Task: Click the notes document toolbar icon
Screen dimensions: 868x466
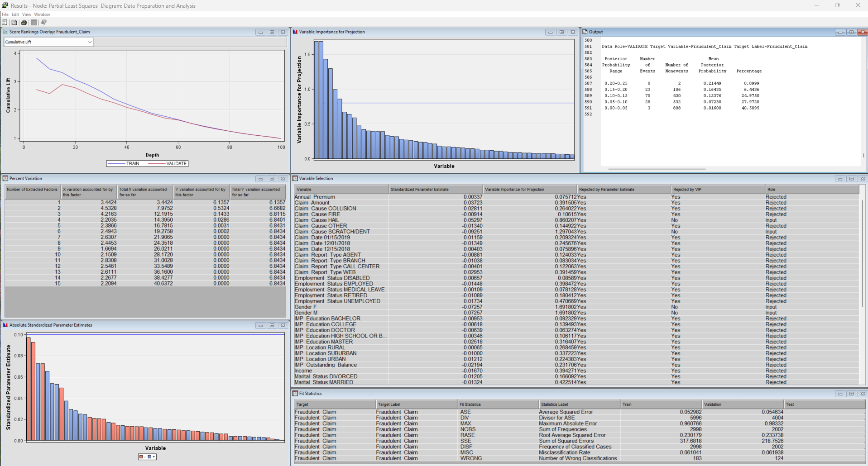Action: pyautogui.click(x=5, y=22)
